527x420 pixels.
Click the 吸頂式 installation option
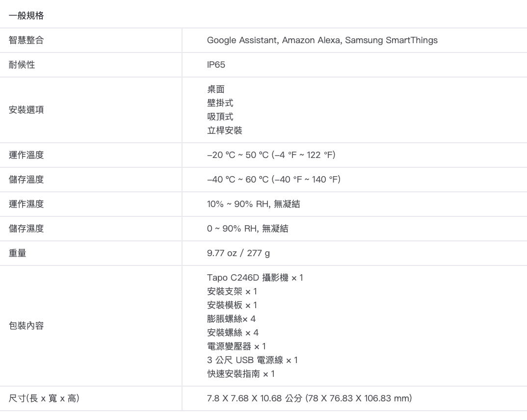[220, 117]
